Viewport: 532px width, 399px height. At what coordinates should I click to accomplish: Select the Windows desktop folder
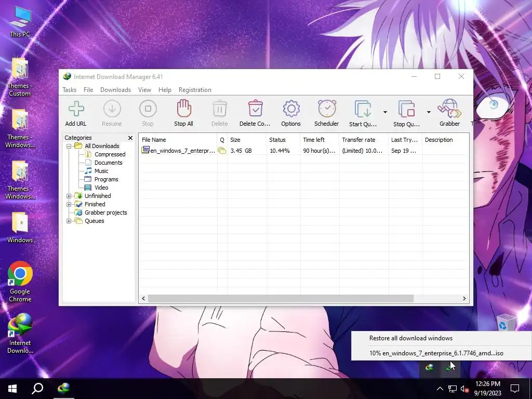tap(20, 228)
